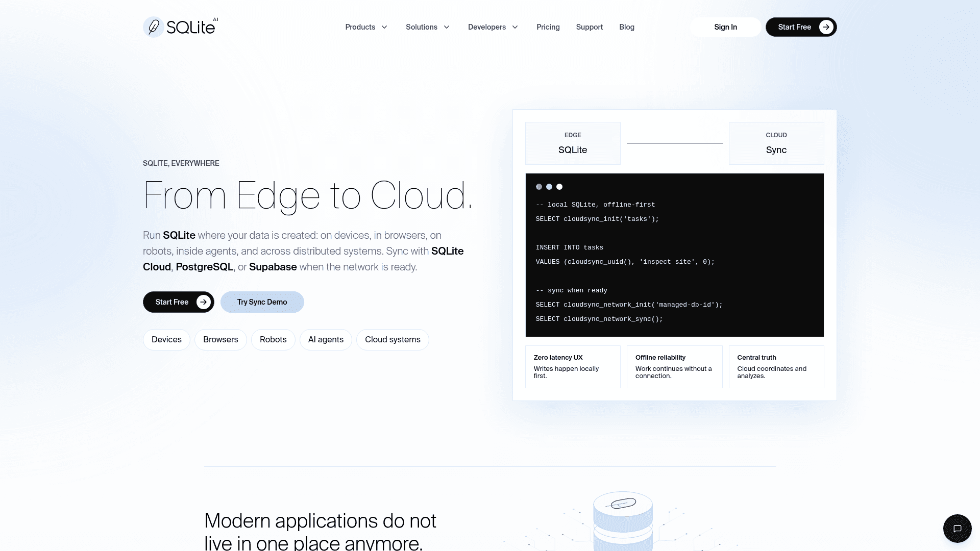Click the 'SELECT cloudsync_network_sync();' code line
The height and width of the screenshot is (551, 980).
[599, 319]
